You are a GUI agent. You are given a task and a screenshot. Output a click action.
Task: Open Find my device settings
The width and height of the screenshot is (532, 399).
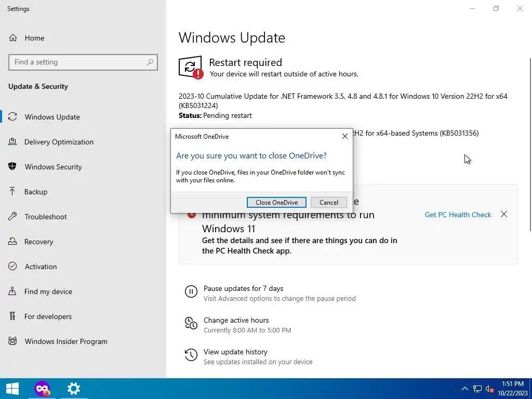[83, 291]
